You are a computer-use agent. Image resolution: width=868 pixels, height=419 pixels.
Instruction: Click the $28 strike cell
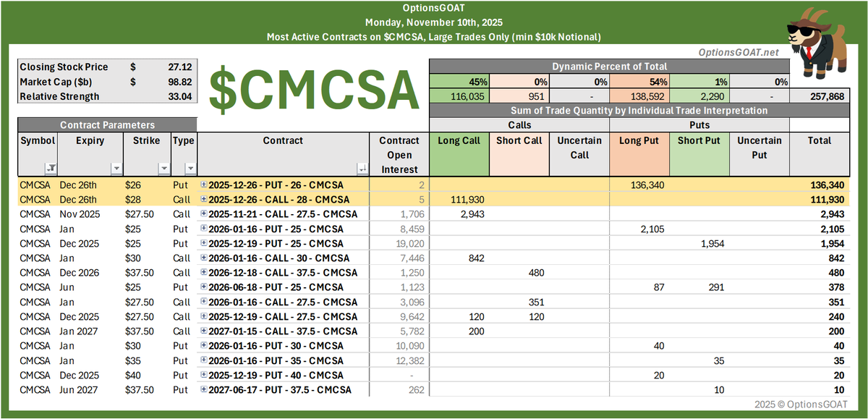(147, 199)
